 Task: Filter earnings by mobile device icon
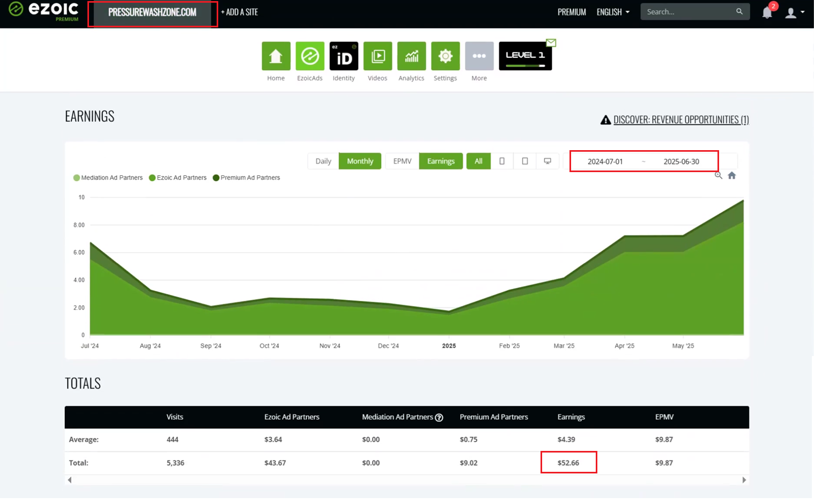pyautogui.click(x=502, y=161)
